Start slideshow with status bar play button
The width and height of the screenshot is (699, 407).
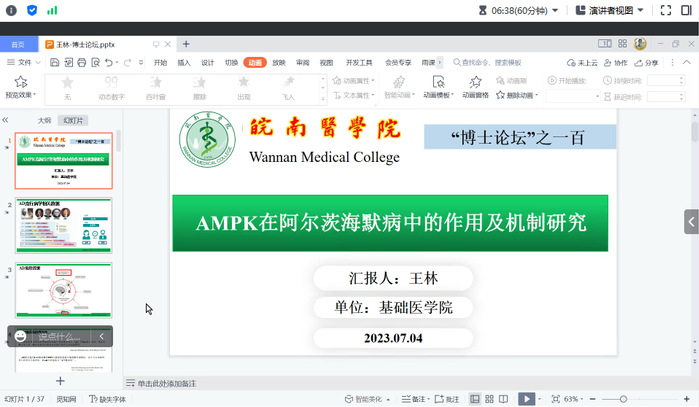point(526,399)
